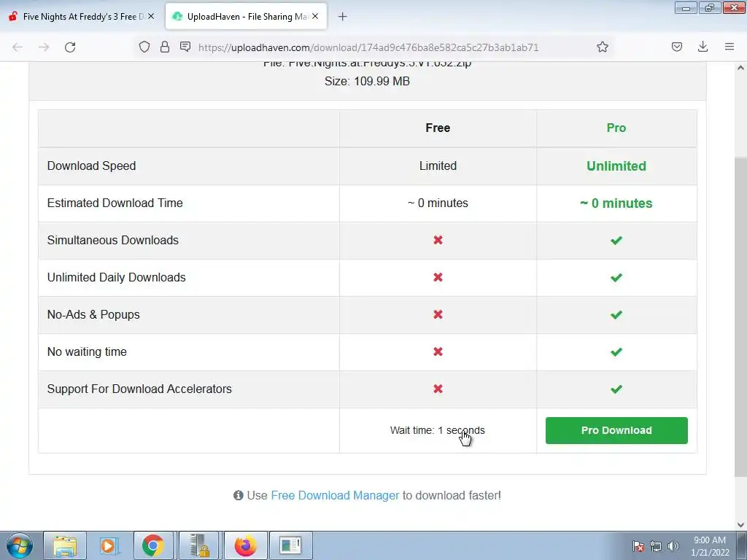Switch to Five Nights At Freddy's 3 tab
The image size is (747, 560).
tap(82, 17)
